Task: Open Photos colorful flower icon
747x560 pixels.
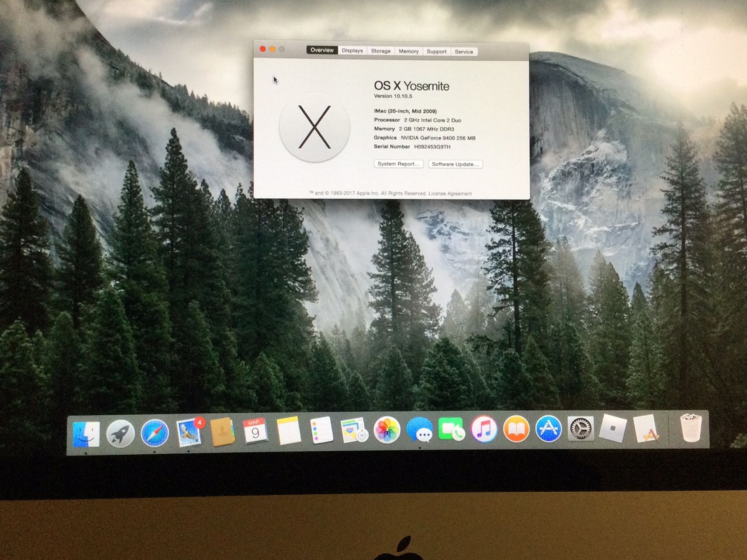Action: (x=387, y=430)
